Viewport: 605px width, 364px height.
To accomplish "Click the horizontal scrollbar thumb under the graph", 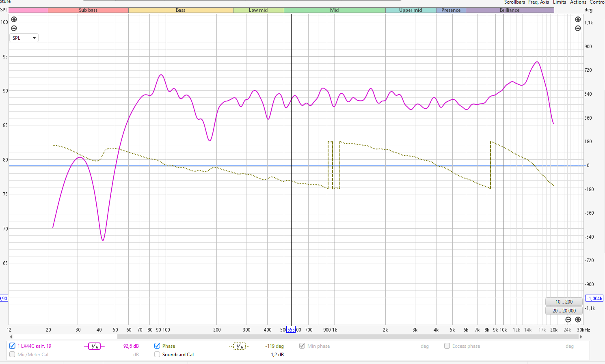I will [x=348, y=337].
